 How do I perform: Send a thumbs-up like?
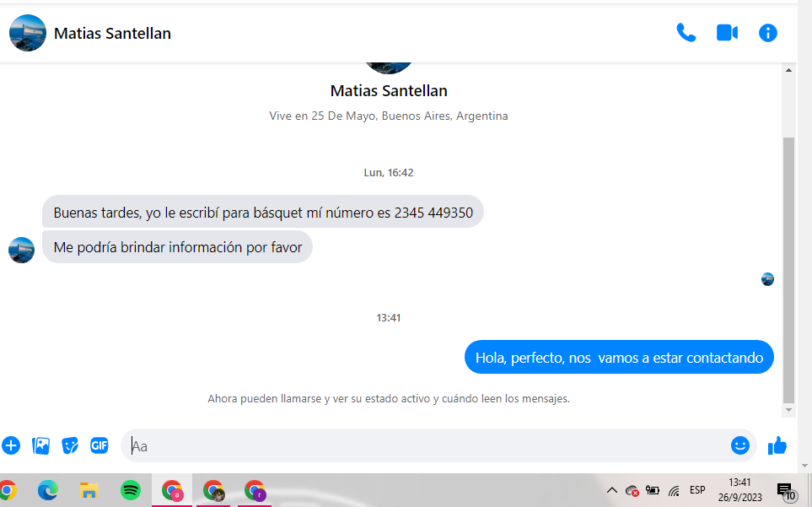(777, 445)
